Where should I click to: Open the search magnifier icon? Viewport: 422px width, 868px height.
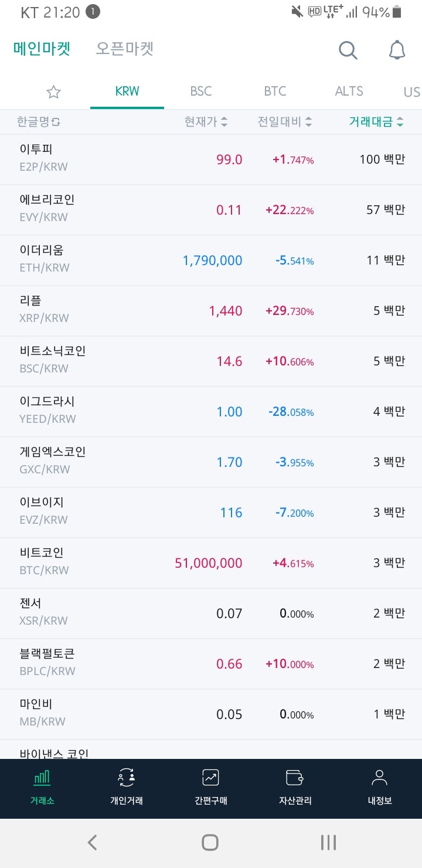[348, 50]
